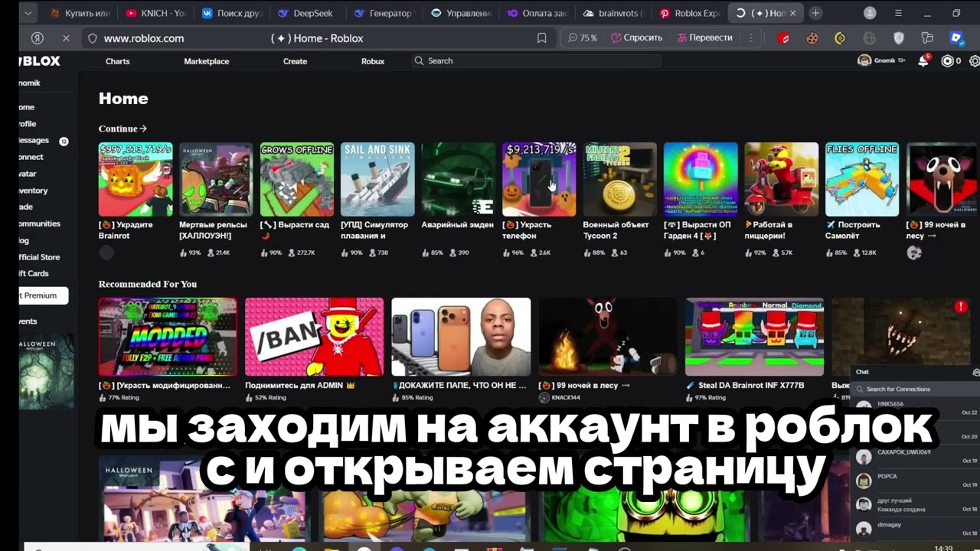Click the cookie extension icon
The width and height of the screenshot is (980, 551).
[x=812, y=38]
